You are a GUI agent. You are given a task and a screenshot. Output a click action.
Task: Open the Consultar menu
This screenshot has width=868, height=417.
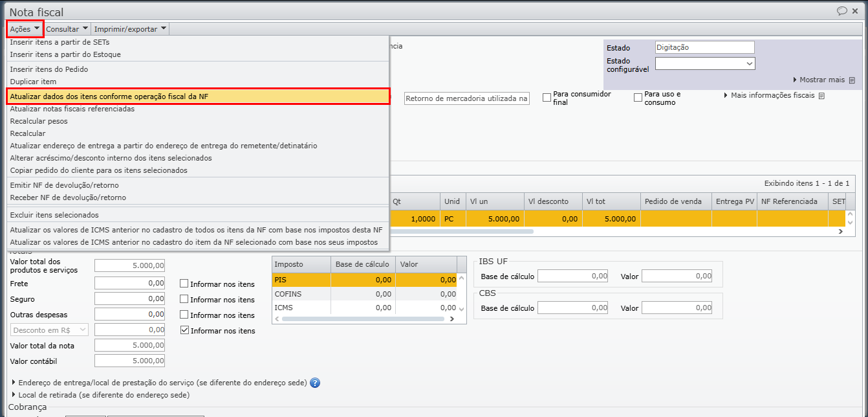[x=67, y=29]
